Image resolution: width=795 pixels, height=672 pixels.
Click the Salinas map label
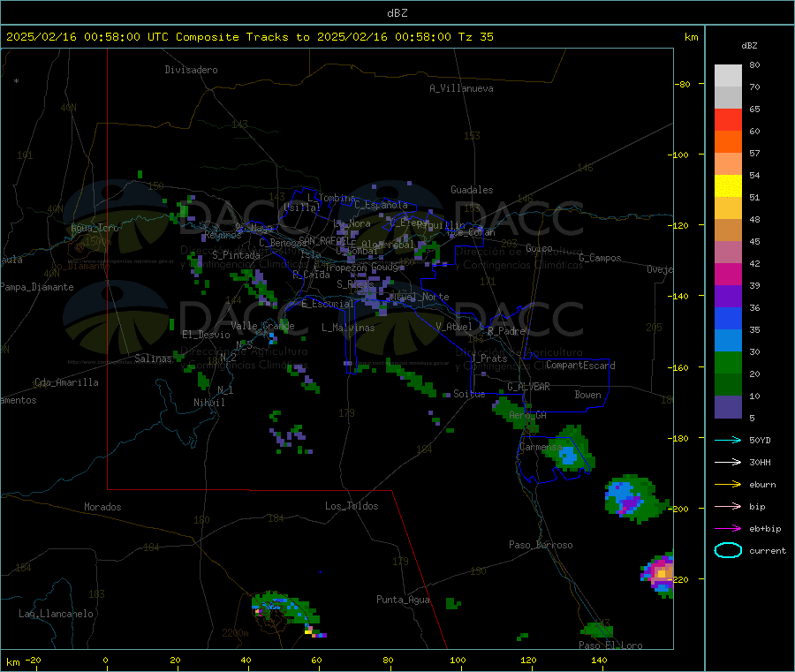point(153,359)
